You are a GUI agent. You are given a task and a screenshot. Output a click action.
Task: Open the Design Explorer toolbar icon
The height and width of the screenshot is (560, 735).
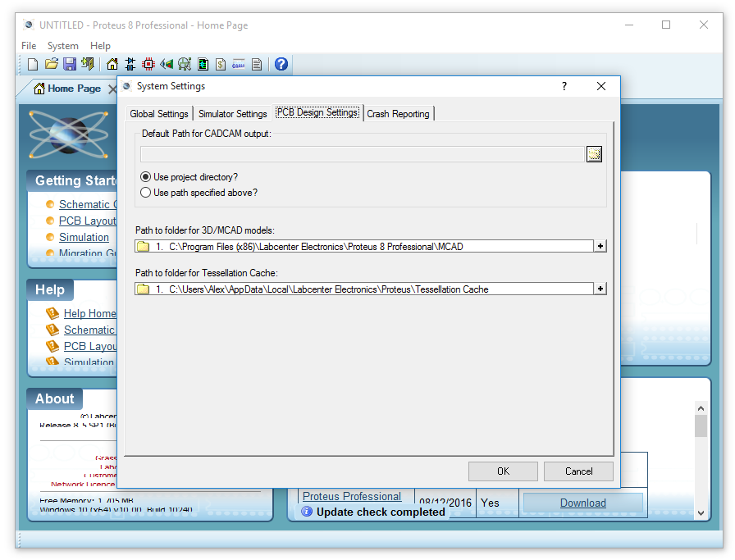pyautogui.click(x=203, y=64)
